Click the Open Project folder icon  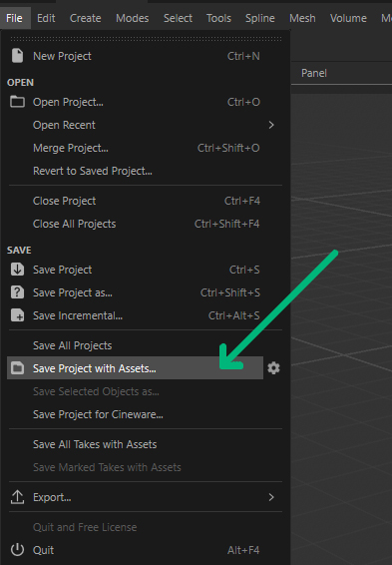coord(17,102)
